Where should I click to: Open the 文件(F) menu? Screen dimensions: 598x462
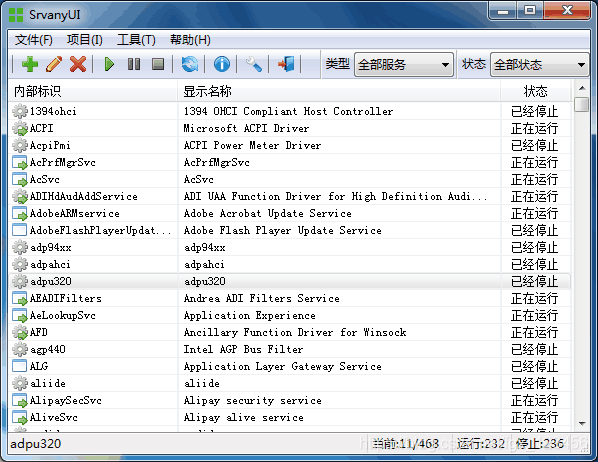pyautogui.click(x=34, y=40)
